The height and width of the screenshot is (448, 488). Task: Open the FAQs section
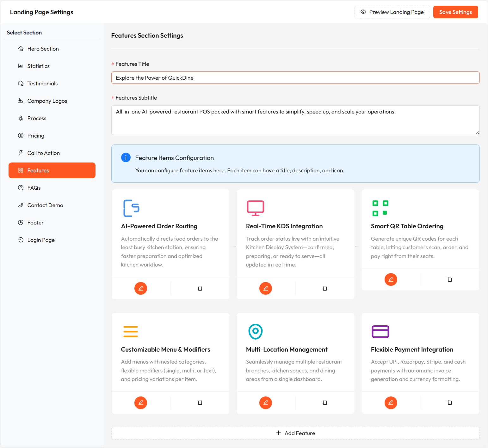(x=52, y=188)
